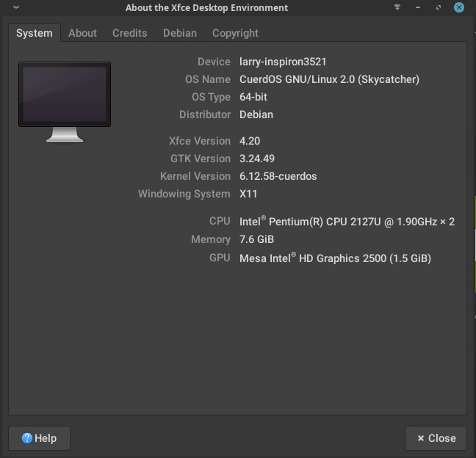Click the round blue X title bar button

click(x=458, y=7)
